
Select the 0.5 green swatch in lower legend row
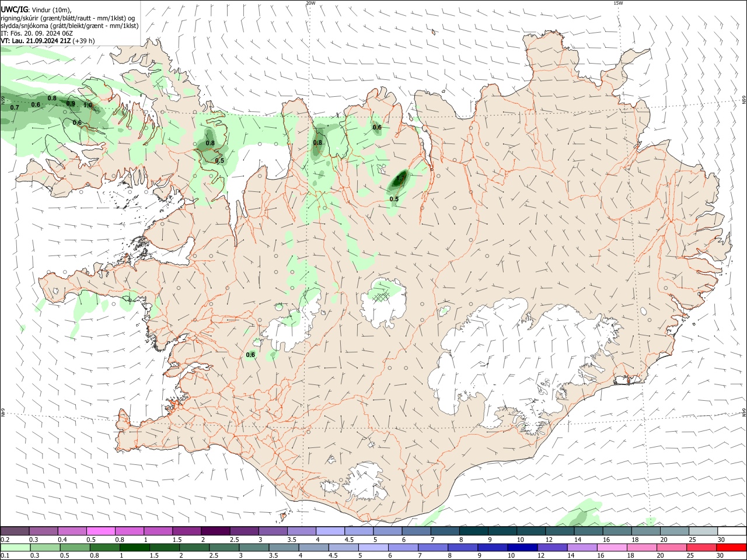click(75, 547)
